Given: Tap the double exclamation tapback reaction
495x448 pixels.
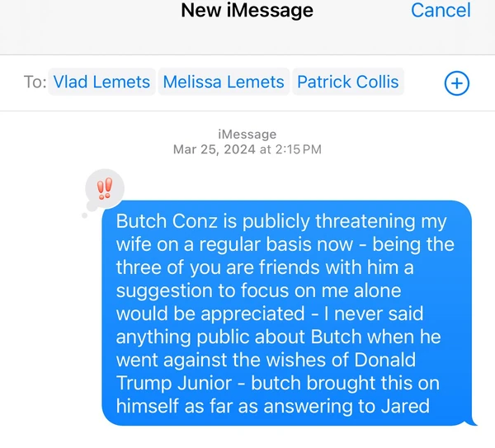Looking at the screenshot, I should point(105,188).
